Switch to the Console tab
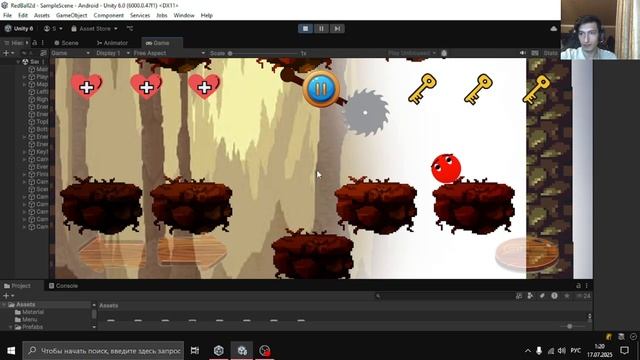This screenshot has width=640, height=360. click(63, 286)
